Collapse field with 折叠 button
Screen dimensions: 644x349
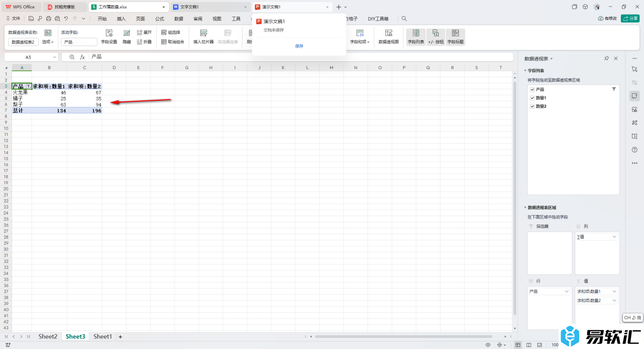click(144, 42)
